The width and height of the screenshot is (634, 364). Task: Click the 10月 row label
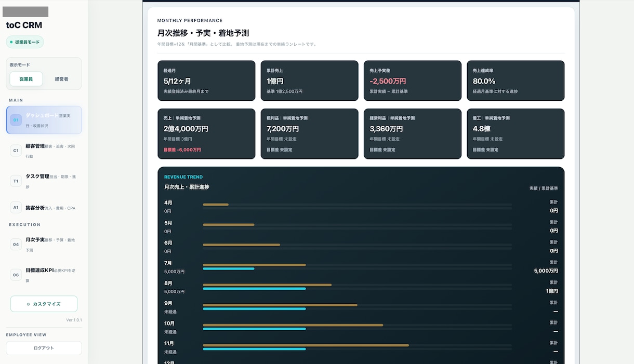(169, 323)
